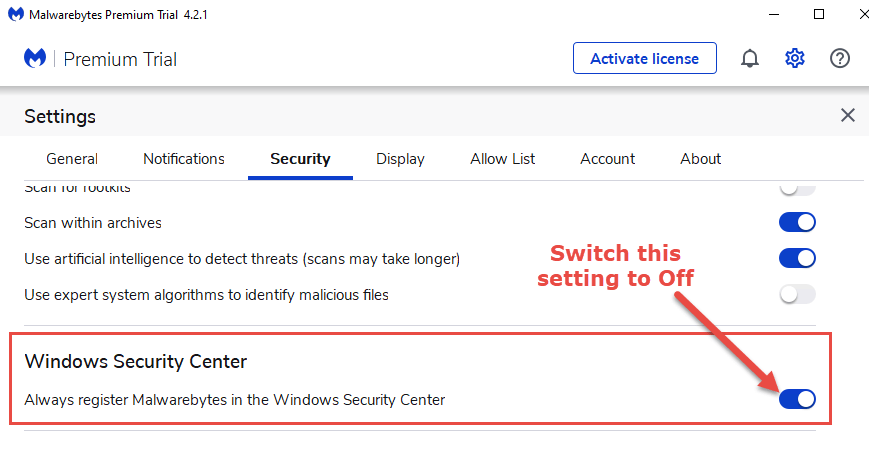Enable the Scan for rootkits toggle

[797, 188]
